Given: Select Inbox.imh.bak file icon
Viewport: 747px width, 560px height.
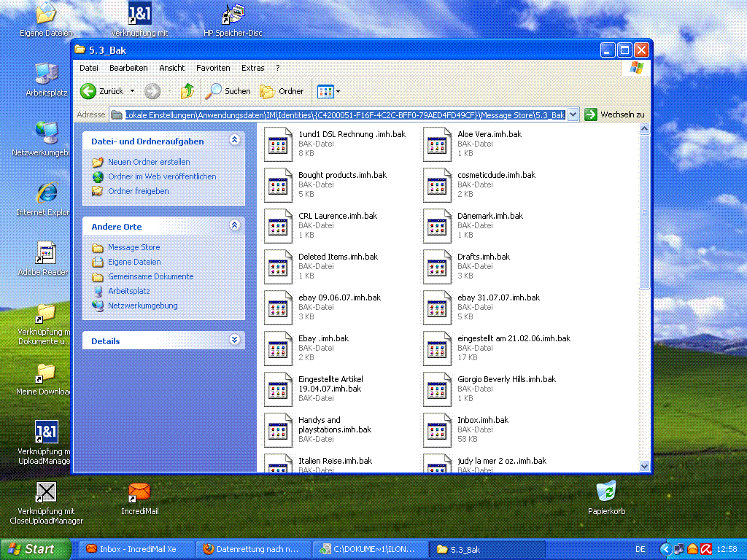Looking at the screenshot, I should 437,430.
